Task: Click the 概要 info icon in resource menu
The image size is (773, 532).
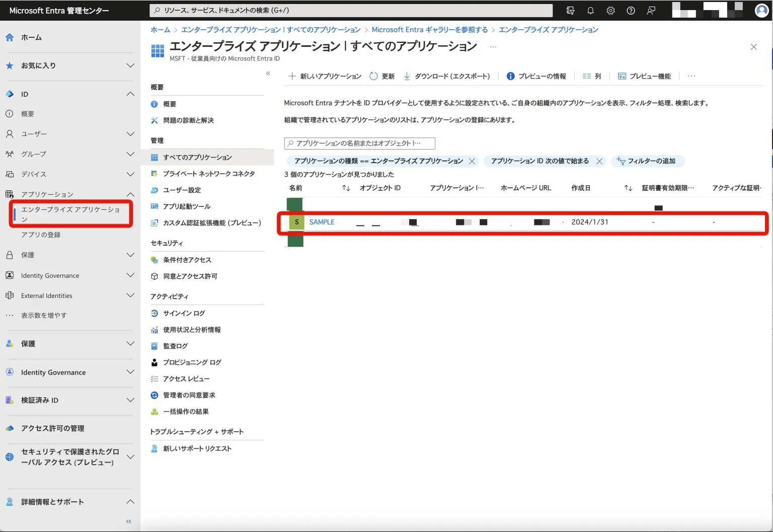Action: 154,104
